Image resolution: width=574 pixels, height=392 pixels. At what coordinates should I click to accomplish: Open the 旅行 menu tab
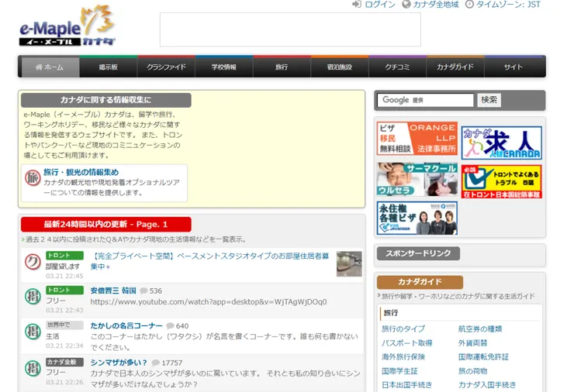282,67
